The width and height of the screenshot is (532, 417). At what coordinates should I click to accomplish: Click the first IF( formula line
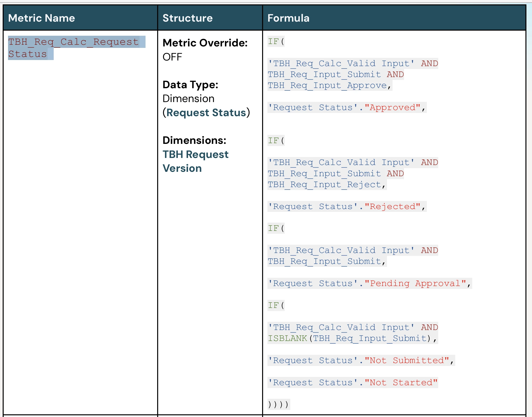coord(276,42)
